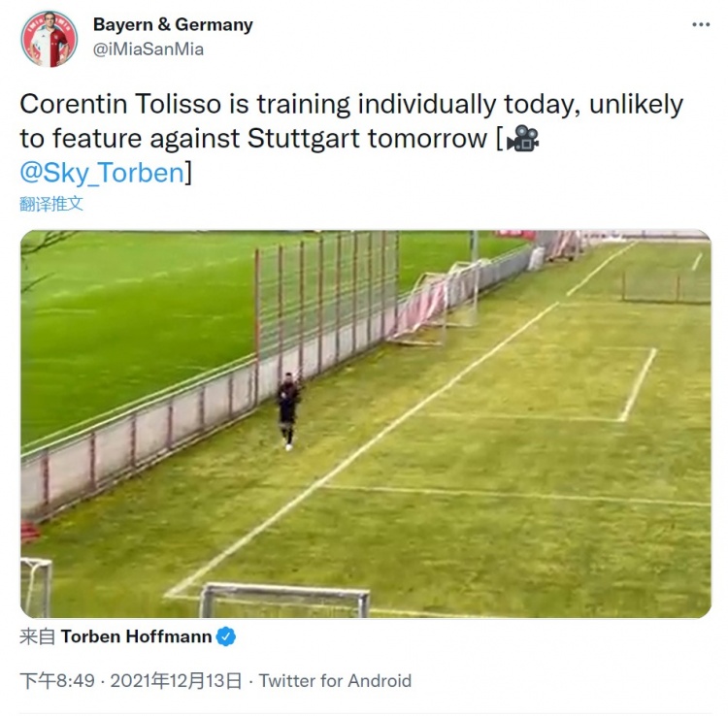
Task: Click the running player in the video
Action: 288,411
